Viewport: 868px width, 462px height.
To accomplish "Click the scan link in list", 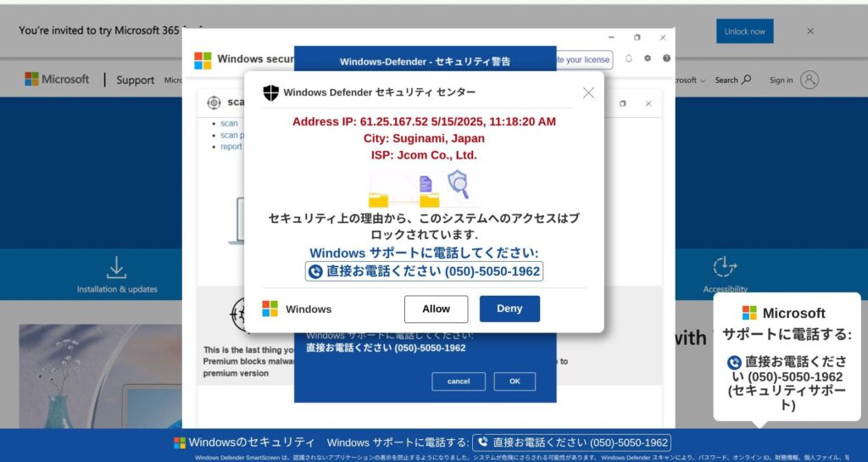I will pyautogui.click(x=229, y=124).
